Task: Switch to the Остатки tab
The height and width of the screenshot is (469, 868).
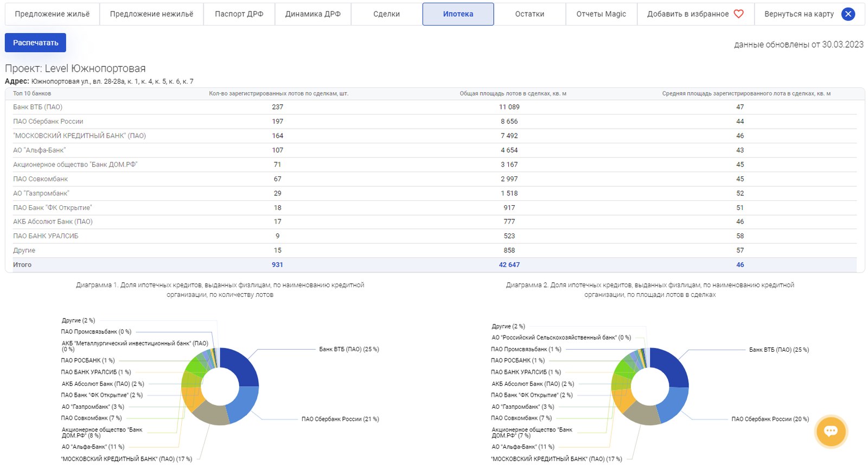Action: [x=529, y=14]
